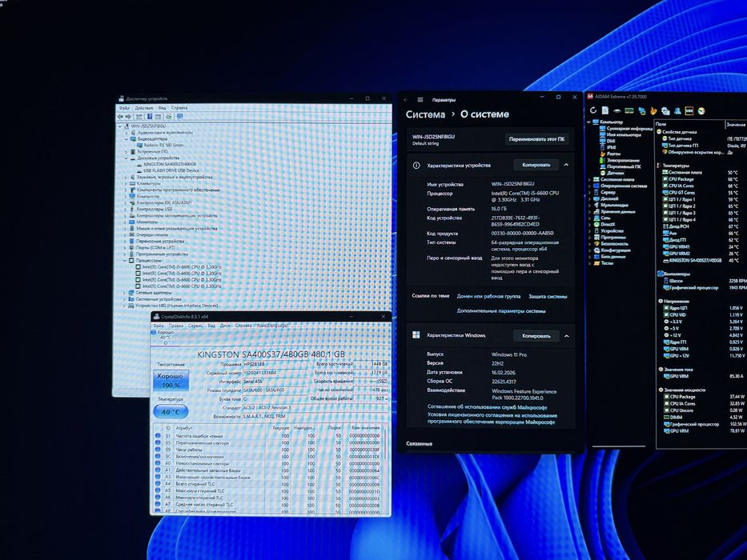Open the Сервис menu in CrystalDiskInfo

tap(195, 326)
